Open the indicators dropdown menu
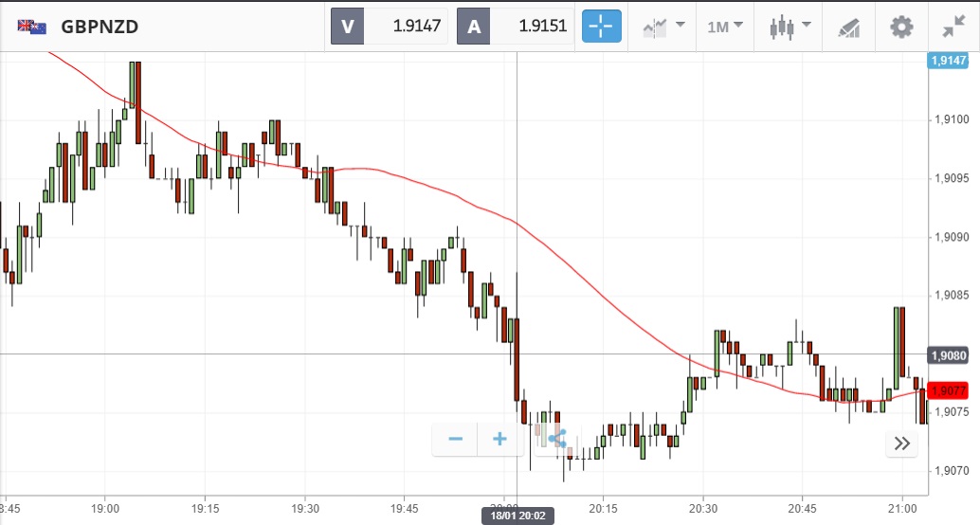 point(663,27)
